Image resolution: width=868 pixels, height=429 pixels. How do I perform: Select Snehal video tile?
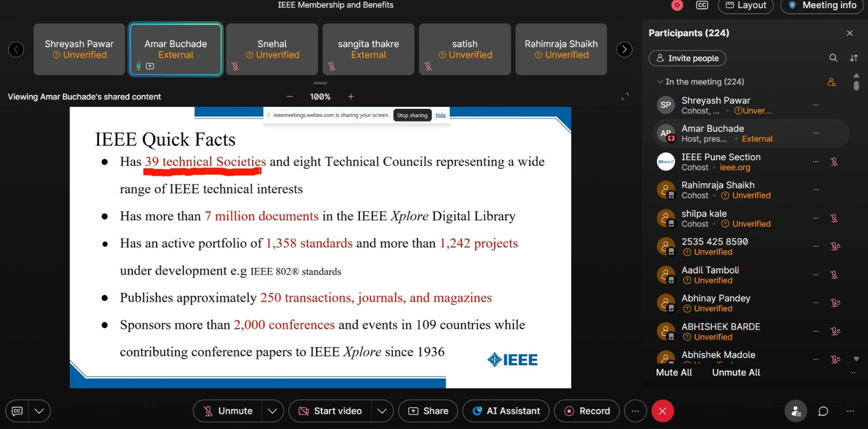click(x=272, y=49)
